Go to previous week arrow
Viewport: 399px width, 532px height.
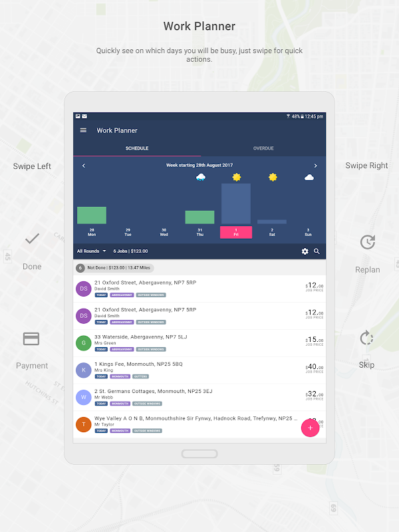(x=84, y=166)
